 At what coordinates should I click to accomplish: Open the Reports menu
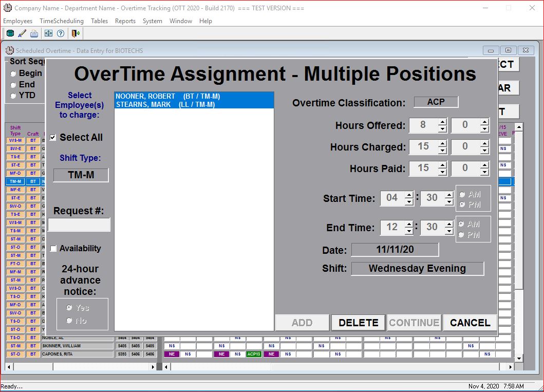pos(125,21)
